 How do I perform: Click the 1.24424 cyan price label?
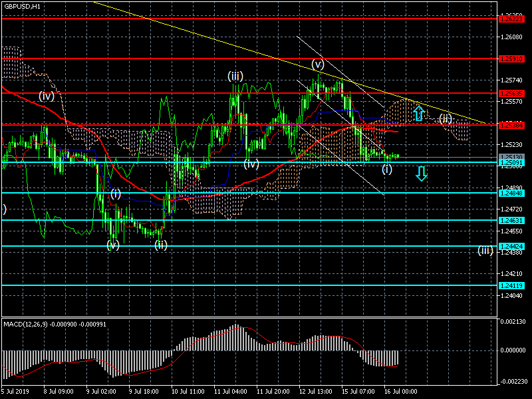[x=511, y=246]
